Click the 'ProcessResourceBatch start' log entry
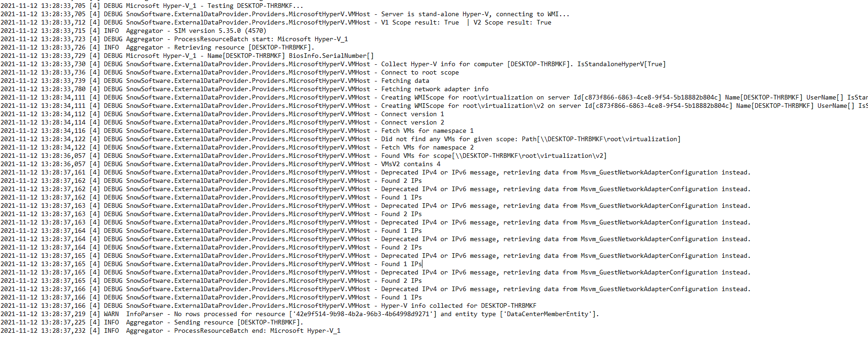Screen dimensions: 868x355 pos(174,39)
